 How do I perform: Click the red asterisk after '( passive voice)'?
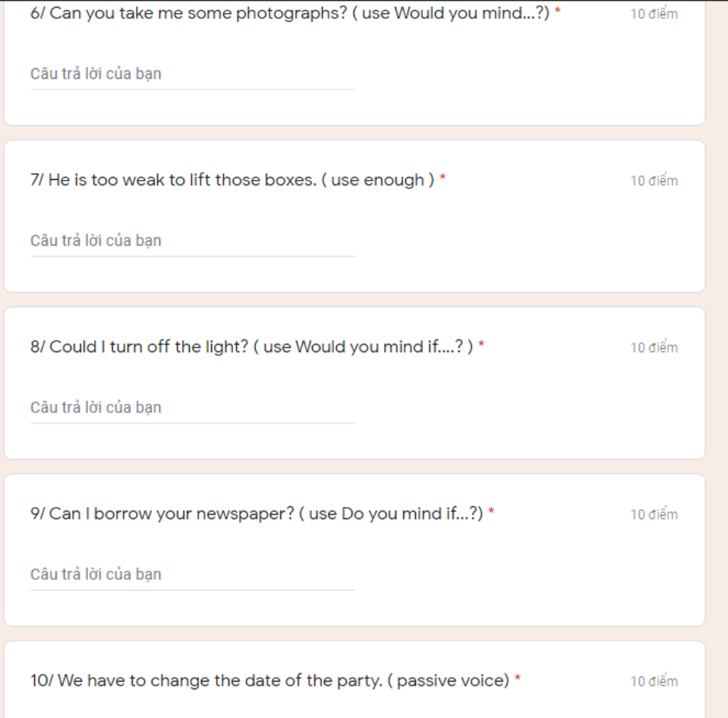[518, 680]
